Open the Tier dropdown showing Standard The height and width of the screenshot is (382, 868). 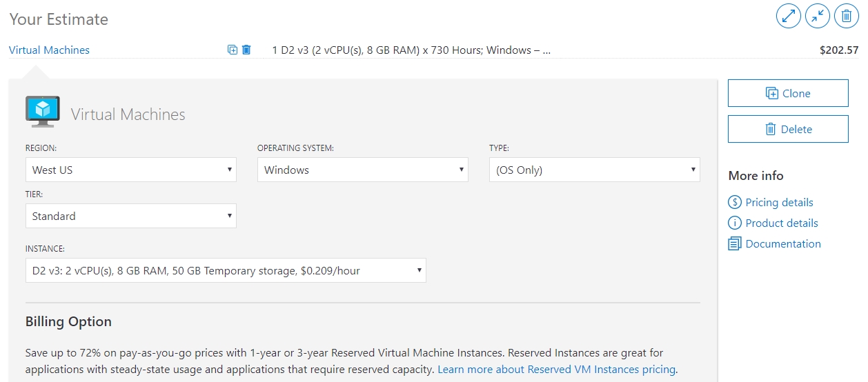click(131, 216)
